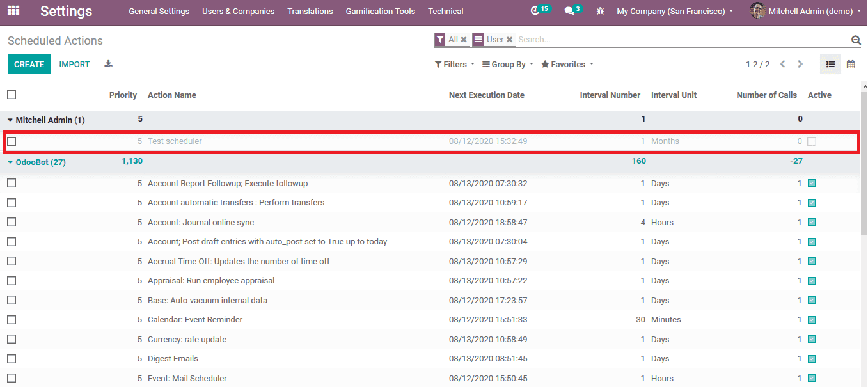Screen dimensions: 868x387
Task: Go to previous page arrow
Action: click(783, 64)
